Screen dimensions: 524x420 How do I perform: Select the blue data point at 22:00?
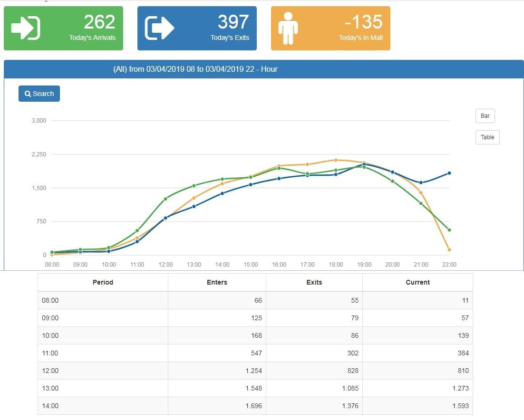click(449, 173)
